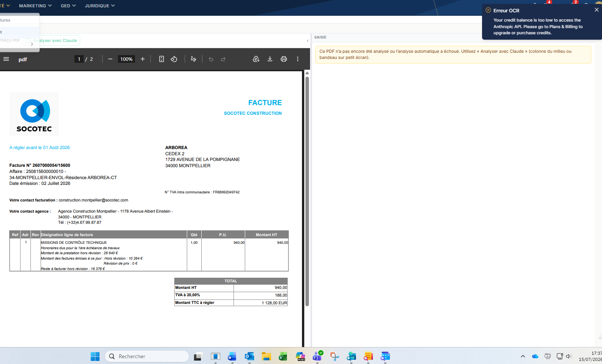Click the Analyser avec Claude button
Screen dimensions: 602x364
coord(51,40)
